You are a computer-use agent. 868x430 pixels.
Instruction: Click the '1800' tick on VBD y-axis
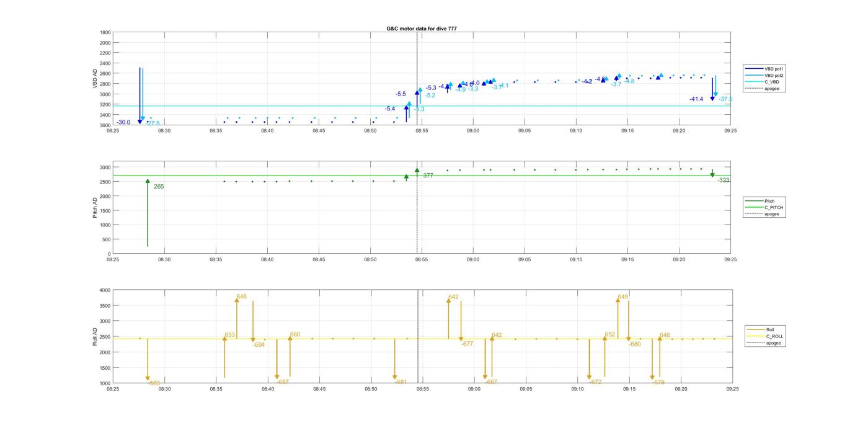(105, 32)
